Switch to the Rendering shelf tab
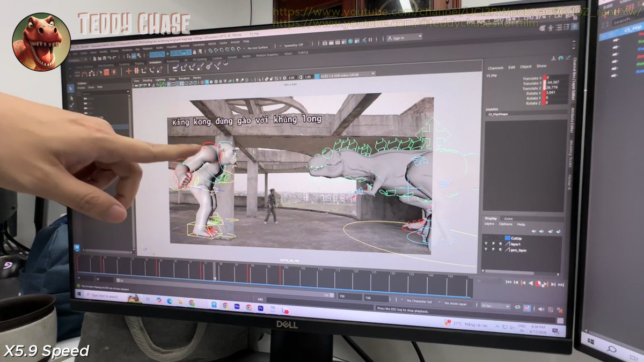This screenshot has width=644, height=362. pos(173,61)
